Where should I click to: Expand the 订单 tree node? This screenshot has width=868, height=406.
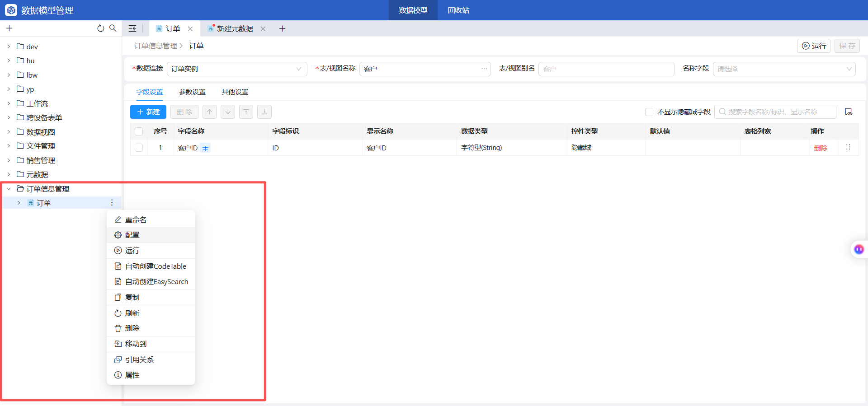[x=19, y=203]
